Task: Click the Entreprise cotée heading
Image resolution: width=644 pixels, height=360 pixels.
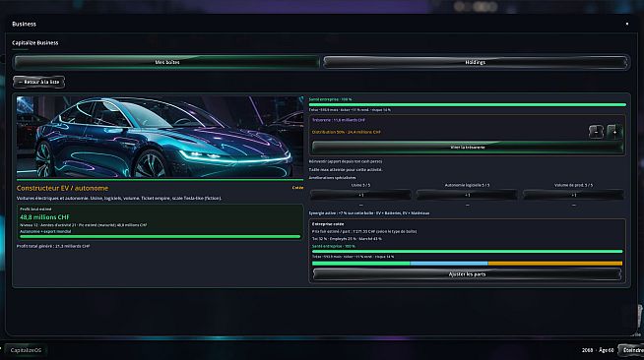Action: click(x=328, y=224)
